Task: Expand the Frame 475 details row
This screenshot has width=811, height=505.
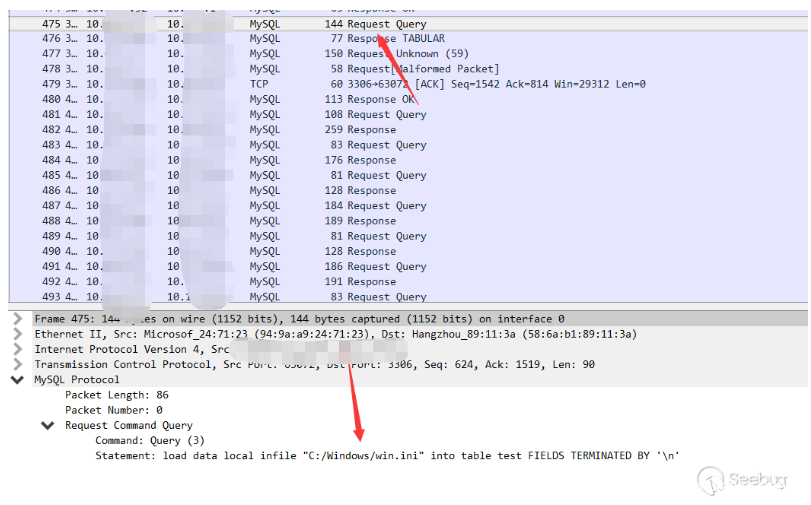Action: [x=17, y=319]
